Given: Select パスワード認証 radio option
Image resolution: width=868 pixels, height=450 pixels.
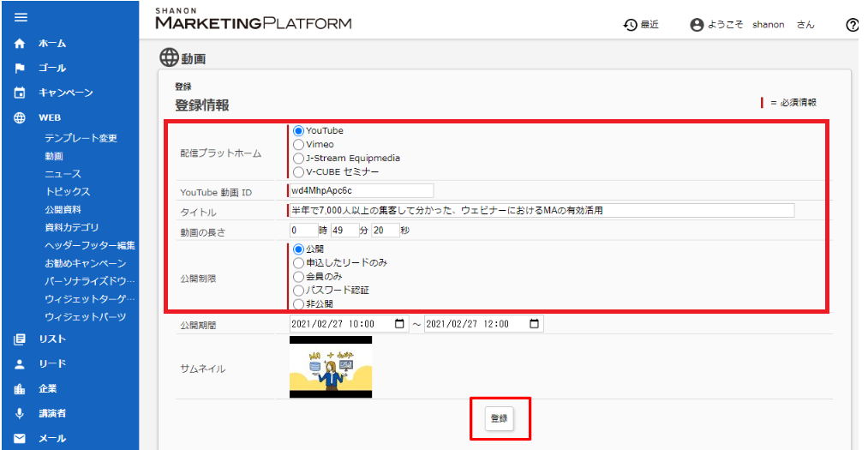Looking at the screenshot, I should [x=298, y=290].
